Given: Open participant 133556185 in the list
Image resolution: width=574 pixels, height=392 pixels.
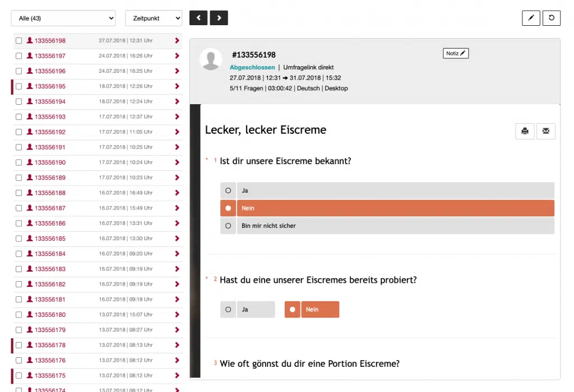Looking at the screenshot, I should click(50, 239).
